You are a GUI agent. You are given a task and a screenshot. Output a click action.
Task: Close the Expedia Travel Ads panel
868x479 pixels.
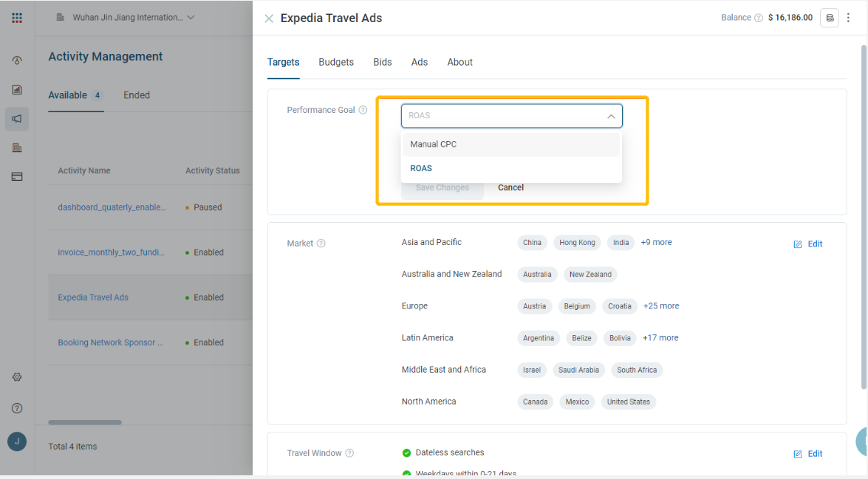click(x=269, y=18)
